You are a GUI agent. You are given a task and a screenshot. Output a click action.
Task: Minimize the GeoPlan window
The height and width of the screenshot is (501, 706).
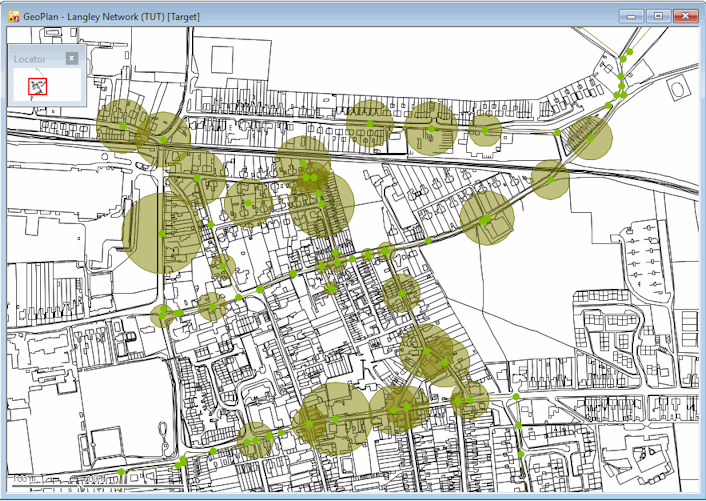(631, 16)
